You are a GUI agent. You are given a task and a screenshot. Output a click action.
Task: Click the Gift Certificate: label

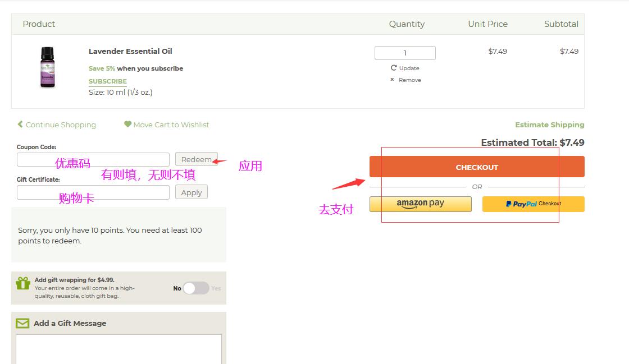pos(38,179)
